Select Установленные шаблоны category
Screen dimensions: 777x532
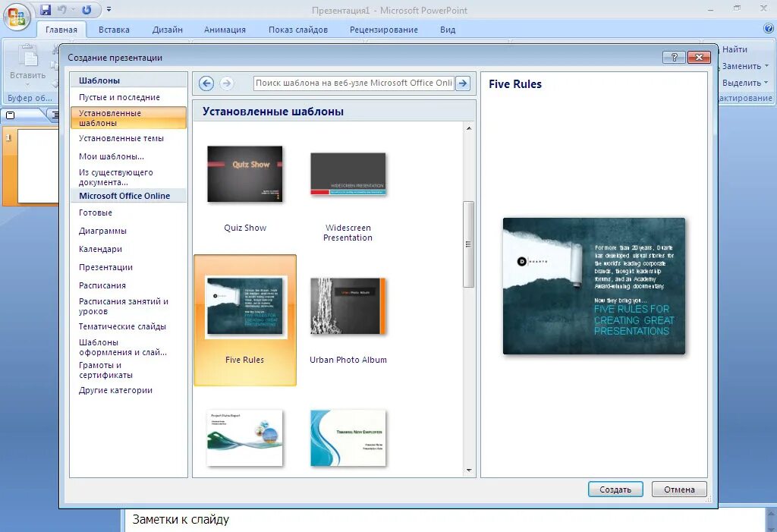pos(128,118)
